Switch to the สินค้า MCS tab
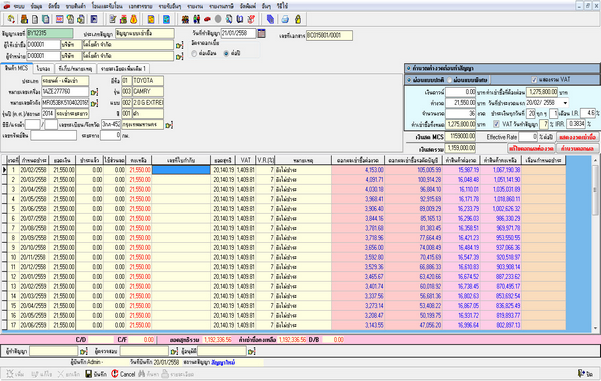 tap(16, 68)
